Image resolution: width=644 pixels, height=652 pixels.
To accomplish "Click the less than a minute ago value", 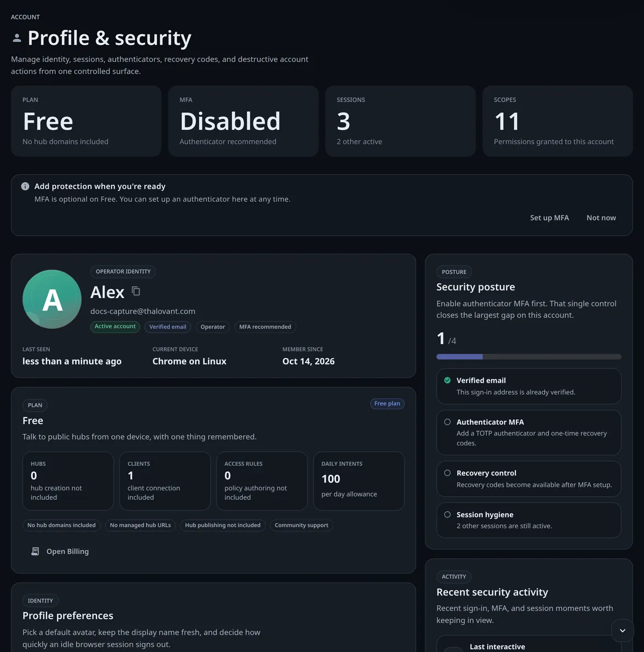I will point(72,362).
